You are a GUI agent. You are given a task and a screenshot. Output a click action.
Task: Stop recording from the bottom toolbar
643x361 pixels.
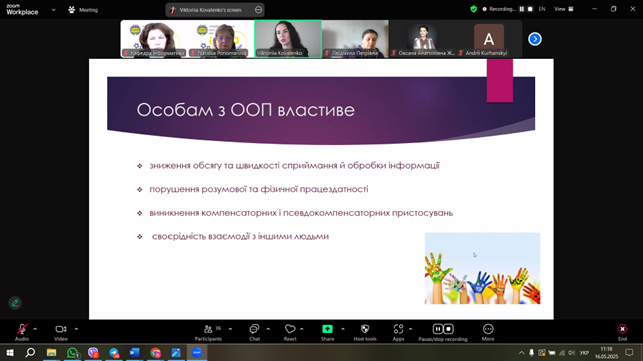[449, 329]
